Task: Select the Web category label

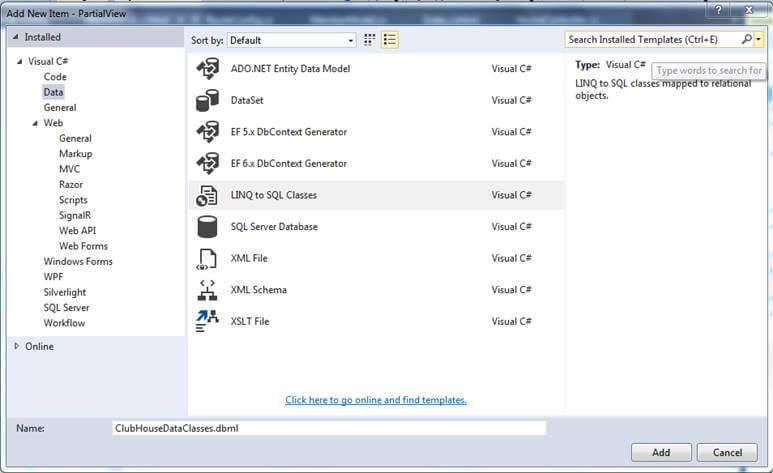Action: coord(53,123)
